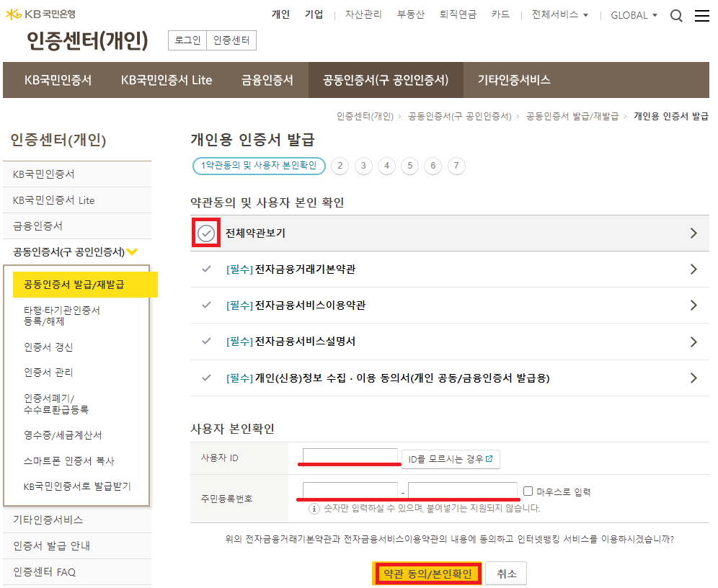Screen dimensions: 718x588
Task: Go to 개인 in top navigation
Action: [280, 14]
